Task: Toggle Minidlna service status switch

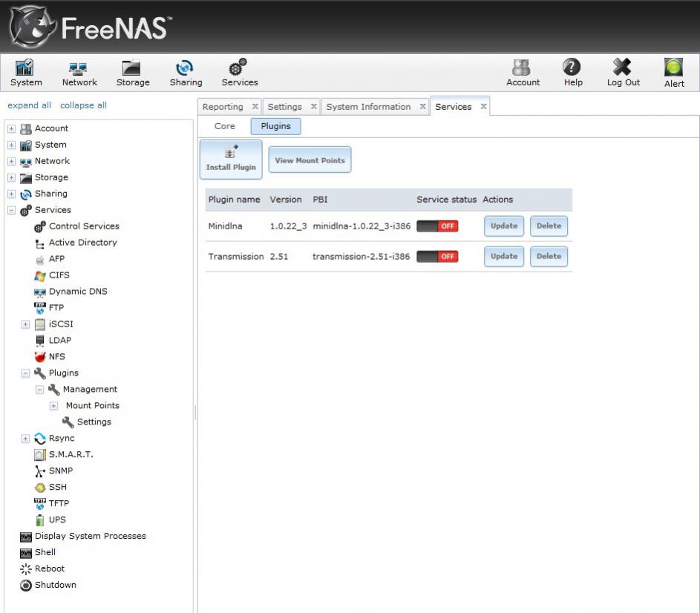Action: coord(437,226)
